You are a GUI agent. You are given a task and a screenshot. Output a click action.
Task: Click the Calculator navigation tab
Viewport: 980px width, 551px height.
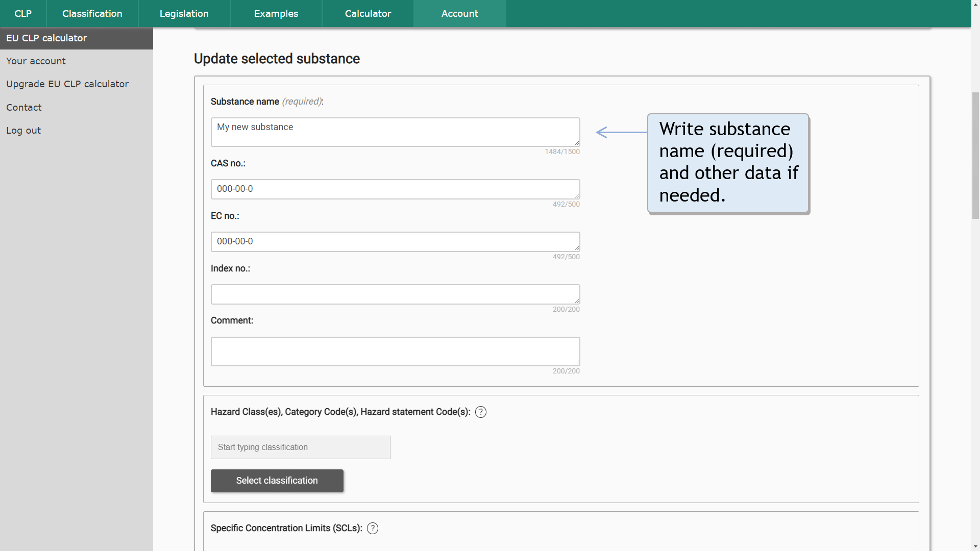368,13
